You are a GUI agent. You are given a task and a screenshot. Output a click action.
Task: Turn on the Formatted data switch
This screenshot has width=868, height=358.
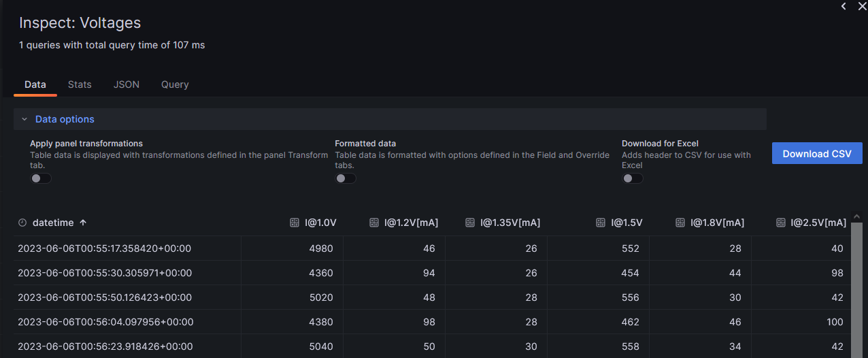[346, 178]
